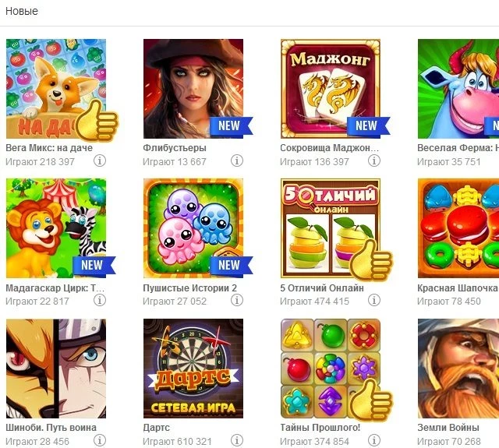Open the Веселая Ферма cow thumbnail
The image size is (499, 448).
[x=458, y=89]
